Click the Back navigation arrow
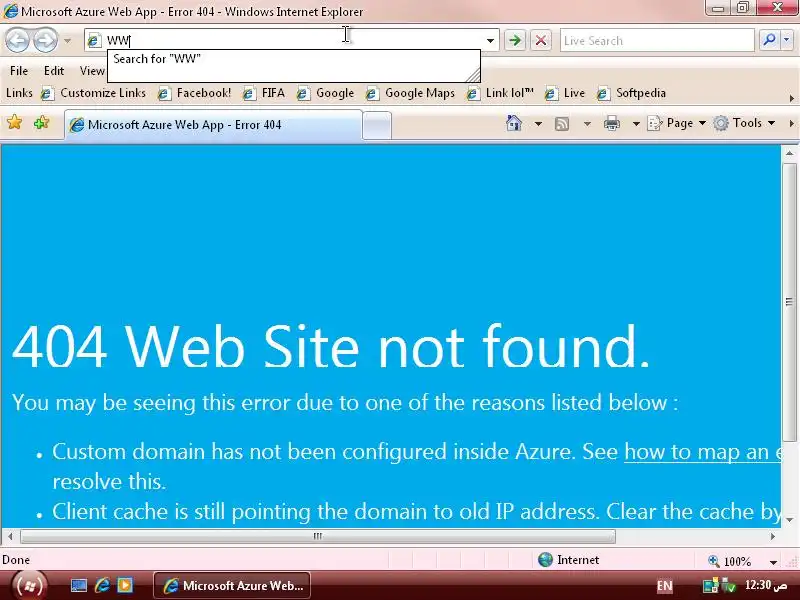Viewport: 800px width, 600px height. pyautogui.click(x=18, y=40)
